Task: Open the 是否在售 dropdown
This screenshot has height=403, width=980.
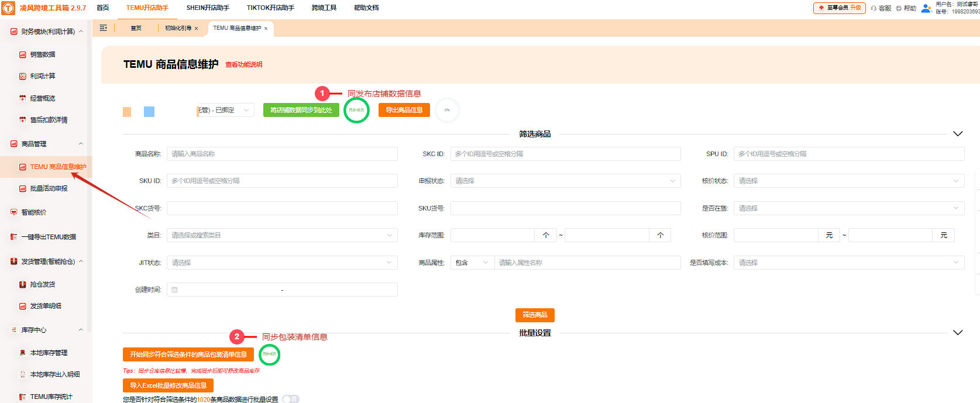Action: [849, 208]
